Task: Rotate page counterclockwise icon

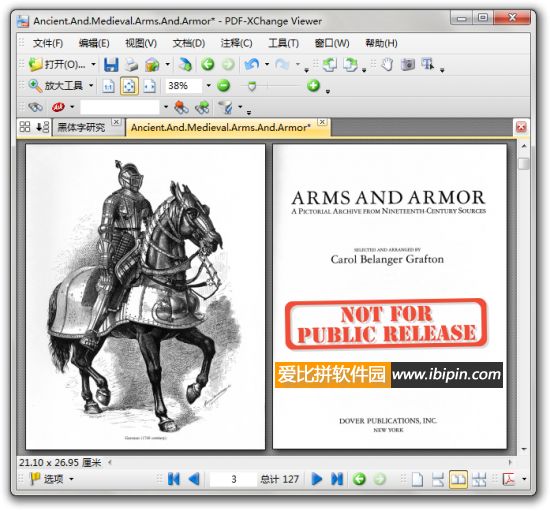Action: [329, 65]
